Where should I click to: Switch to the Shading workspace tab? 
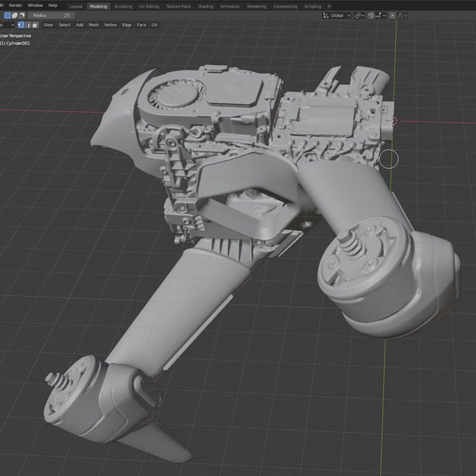coord(205,6)
